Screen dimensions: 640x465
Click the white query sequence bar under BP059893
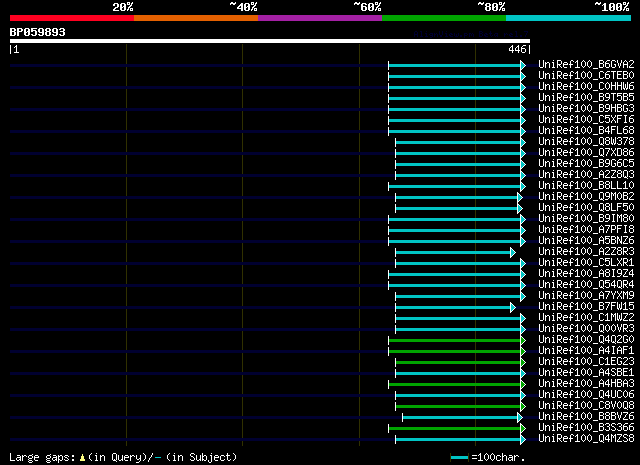(x=270, y=41)
